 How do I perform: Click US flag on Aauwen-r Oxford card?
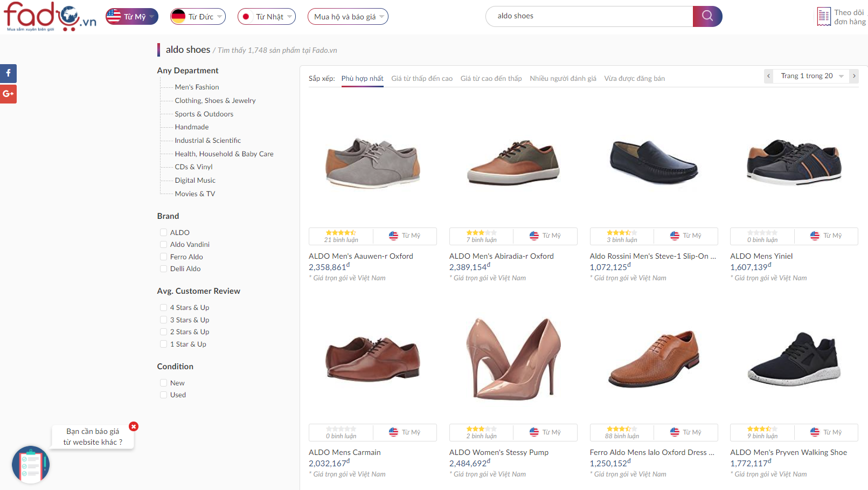click(393, 236)
